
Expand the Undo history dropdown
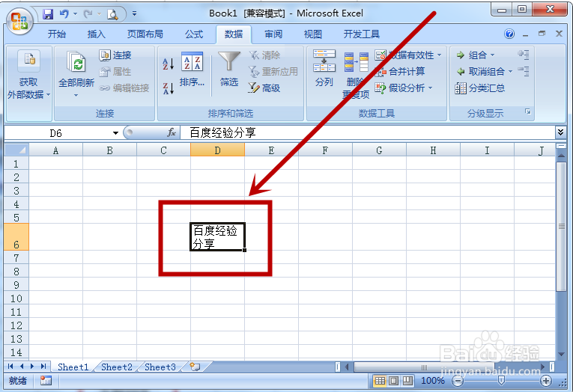75,14
